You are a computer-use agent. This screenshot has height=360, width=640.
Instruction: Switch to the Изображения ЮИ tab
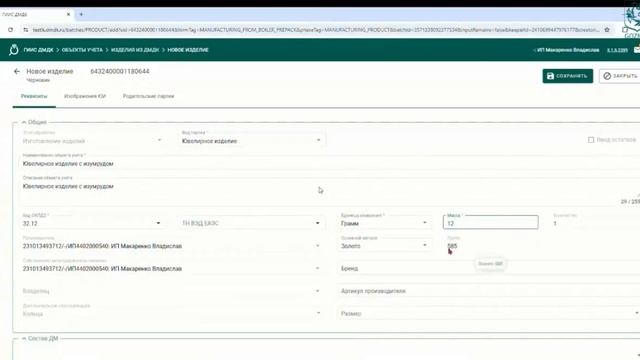[85, 96]
